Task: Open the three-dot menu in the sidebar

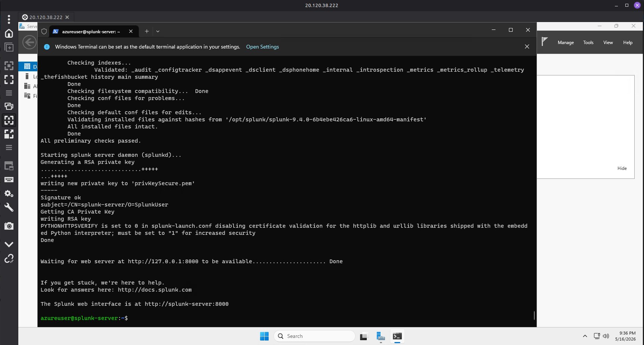Action: click(x=9, y=19)
